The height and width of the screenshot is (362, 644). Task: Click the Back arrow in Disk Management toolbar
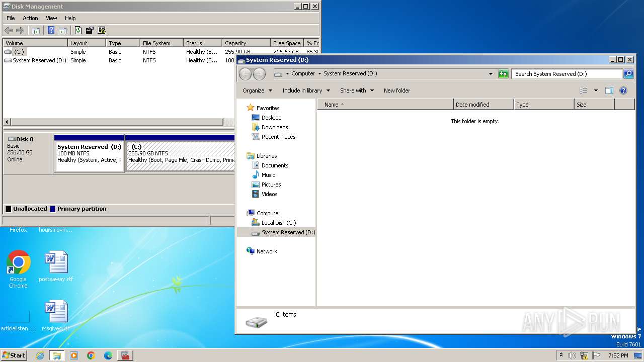[9, 30]
